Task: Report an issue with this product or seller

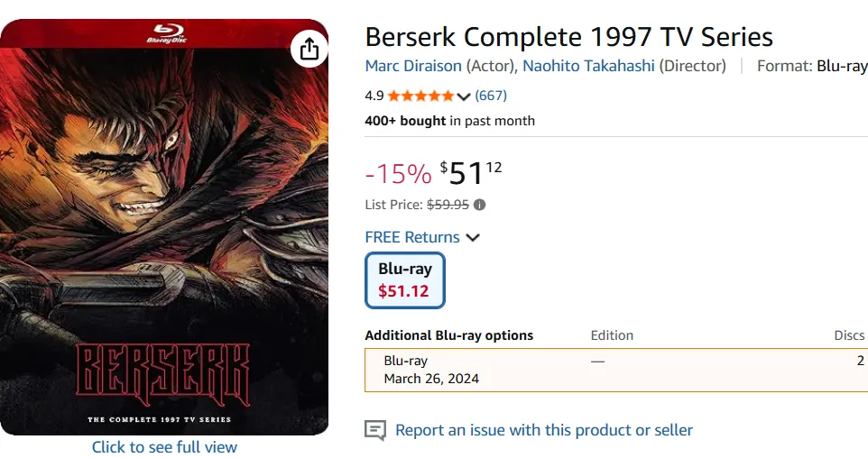Action: pyautogui.click(x=544, y=430)
